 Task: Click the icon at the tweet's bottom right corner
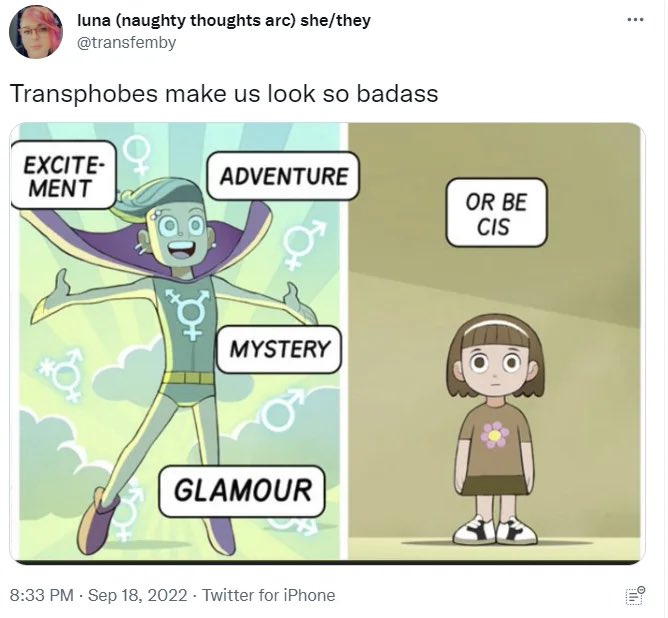[x=635, y=595]
